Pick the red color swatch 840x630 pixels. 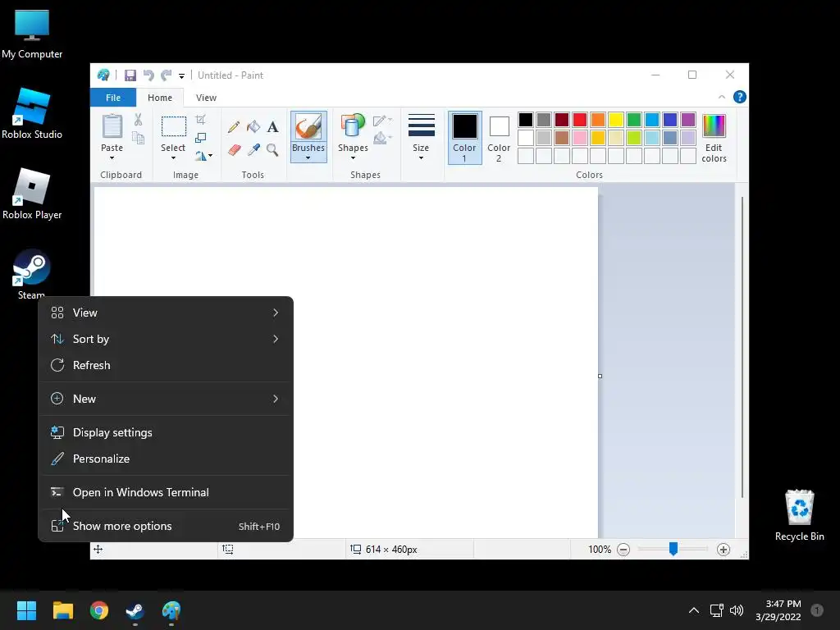(580, 120)
